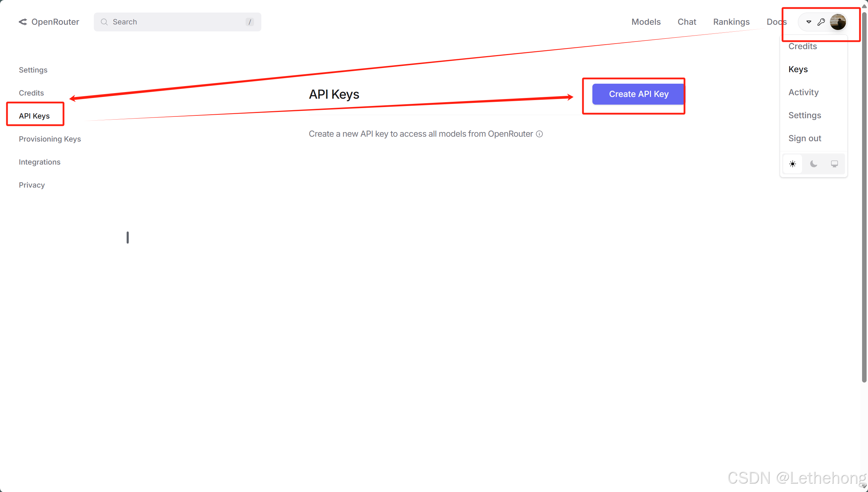Click the slash shortcut badge in the search field
Image resolution: width=868 pixels, height=492 pixels.
click(249, 22)
